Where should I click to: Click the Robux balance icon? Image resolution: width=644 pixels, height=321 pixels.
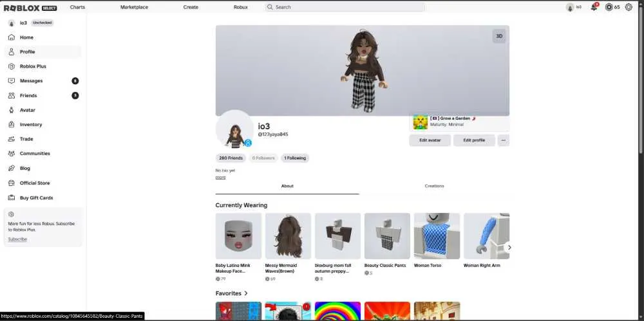609,7
